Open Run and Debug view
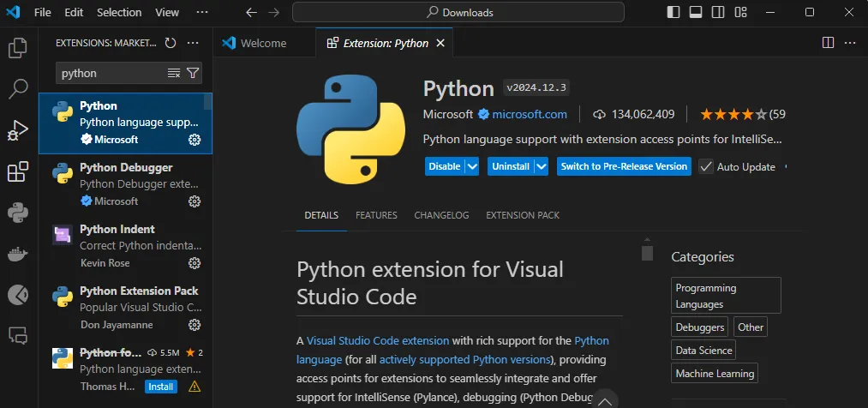The width and height of the screenshot is (868, 408). click(x=18, y=130)
